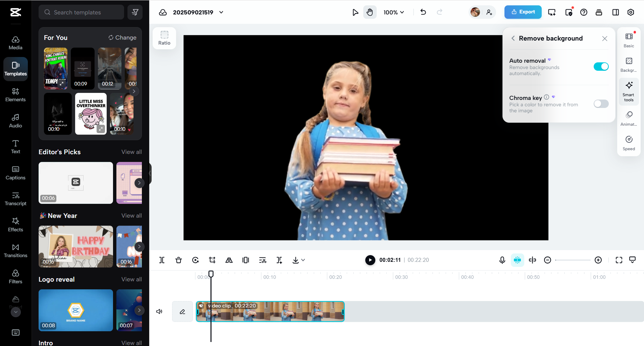Open the Elements tab
This screenshot has height=346, width=644.
tap(15, 95)
